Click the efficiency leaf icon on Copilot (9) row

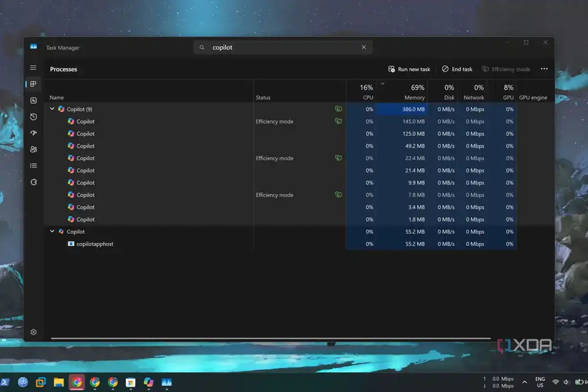pos(338,109)
